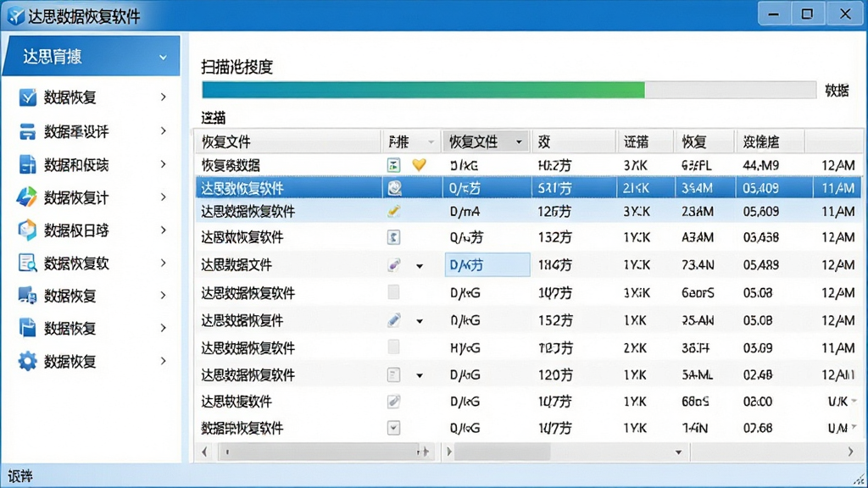The height and width of the screenshot is (488, 868).
Task: Click the app logo in the title bar
Action: [15, 16]
